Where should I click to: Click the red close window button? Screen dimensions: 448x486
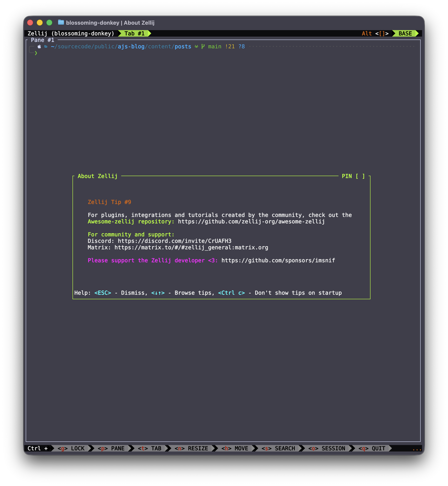pyautogui.click(x=30, y=23)
